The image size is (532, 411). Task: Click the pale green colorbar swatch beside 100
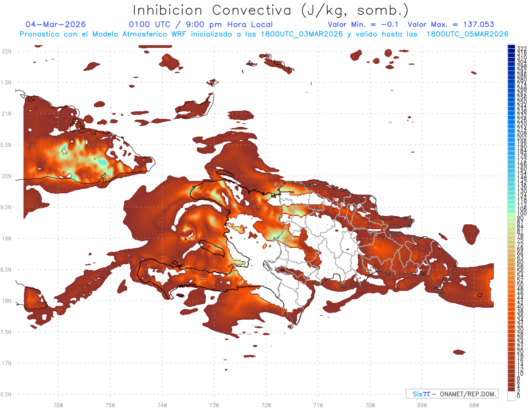click(511, 215)
